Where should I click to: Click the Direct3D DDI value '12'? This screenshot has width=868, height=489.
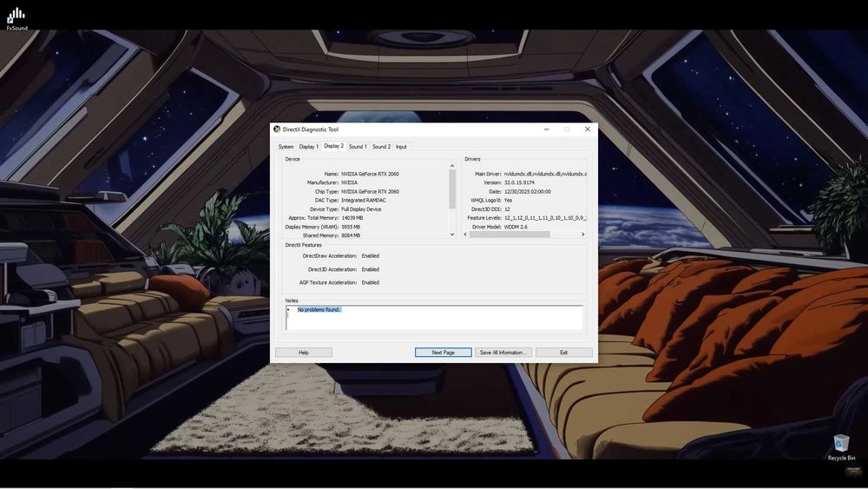click(507, 209)
